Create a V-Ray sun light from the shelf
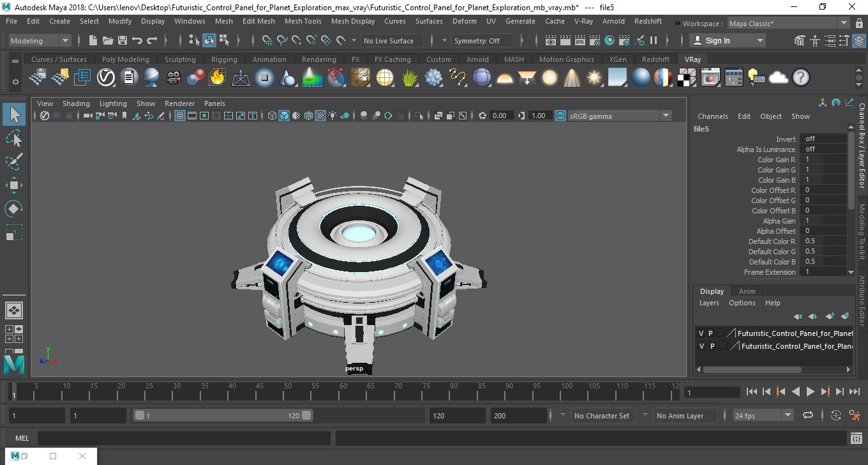The height and width of the screenshot is (465, 868). pos(594,78)
